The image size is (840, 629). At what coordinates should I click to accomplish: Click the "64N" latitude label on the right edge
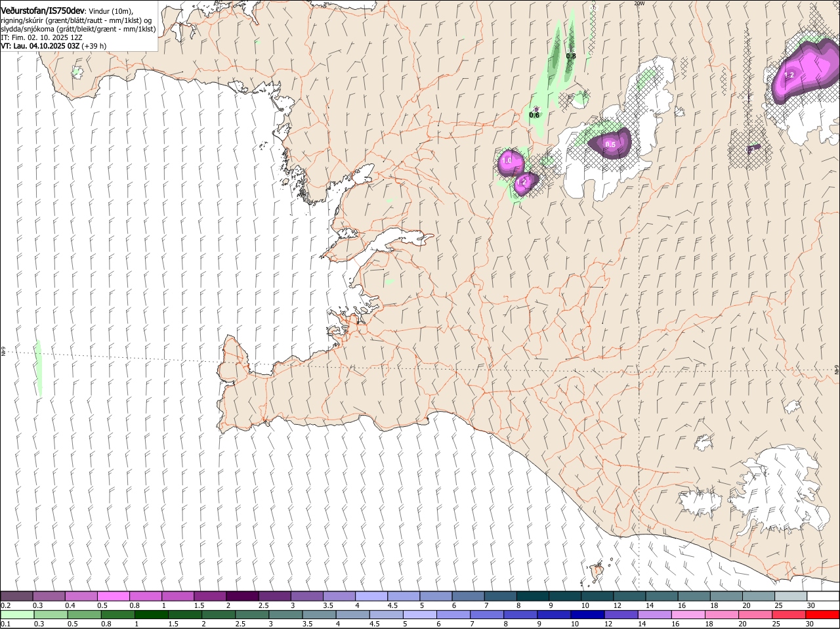[836, 371]
